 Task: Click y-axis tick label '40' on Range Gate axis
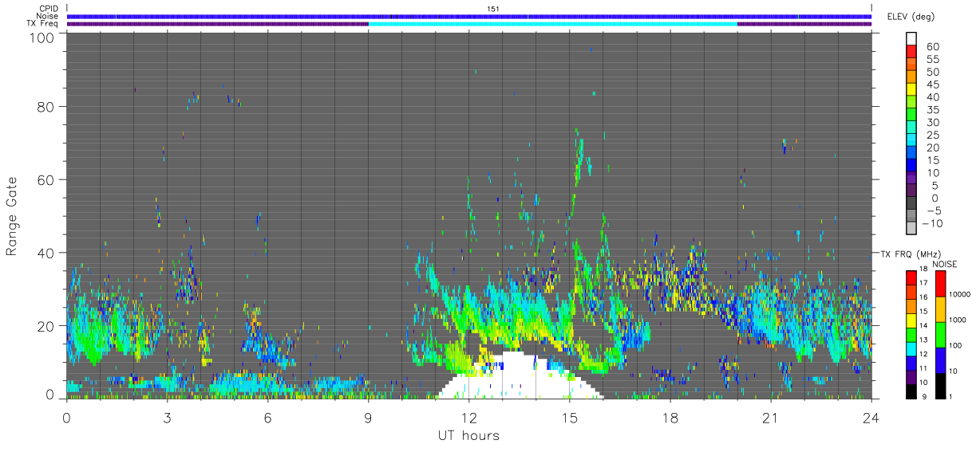pos(45,253)
